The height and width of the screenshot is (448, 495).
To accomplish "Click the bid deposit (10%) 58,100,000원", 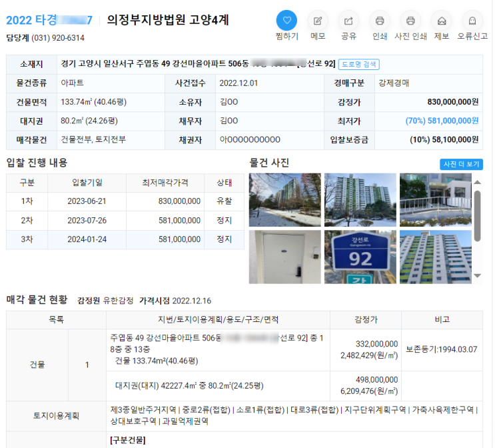I will coord(444,139).
